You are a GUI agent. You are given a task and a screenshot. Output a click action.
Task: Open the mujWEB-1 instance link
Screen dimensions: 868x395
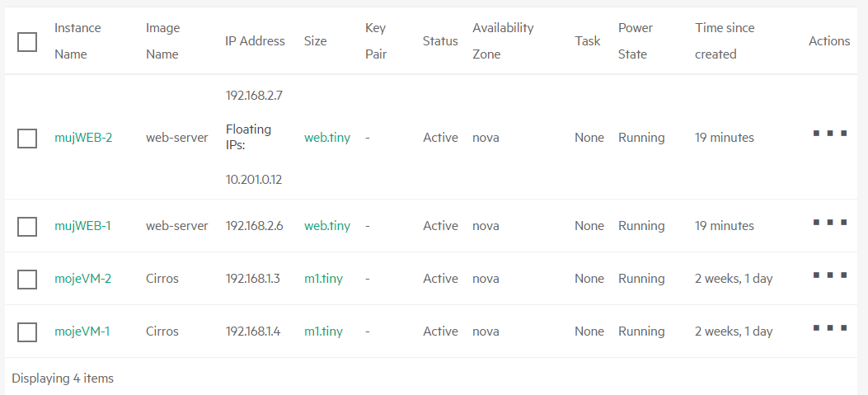coord(82,225)
